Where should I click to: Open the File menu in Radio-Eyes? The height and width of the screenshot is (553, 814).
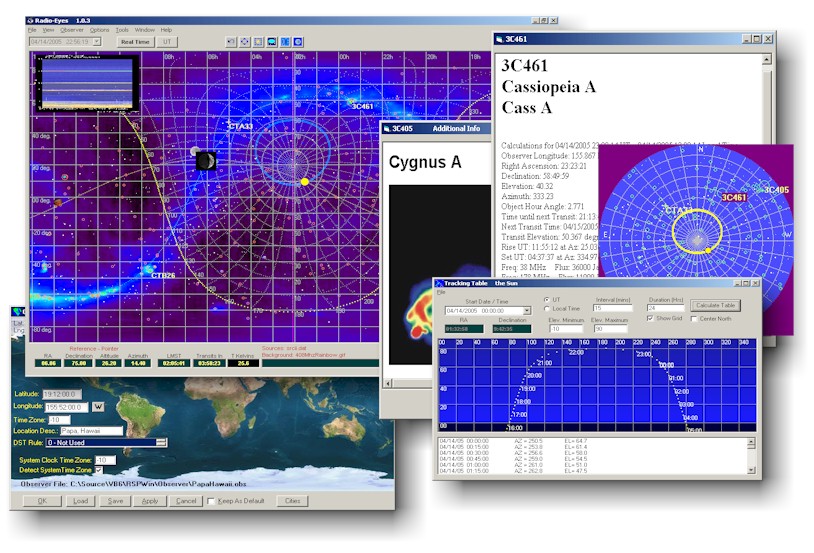[x=32, y=30]
